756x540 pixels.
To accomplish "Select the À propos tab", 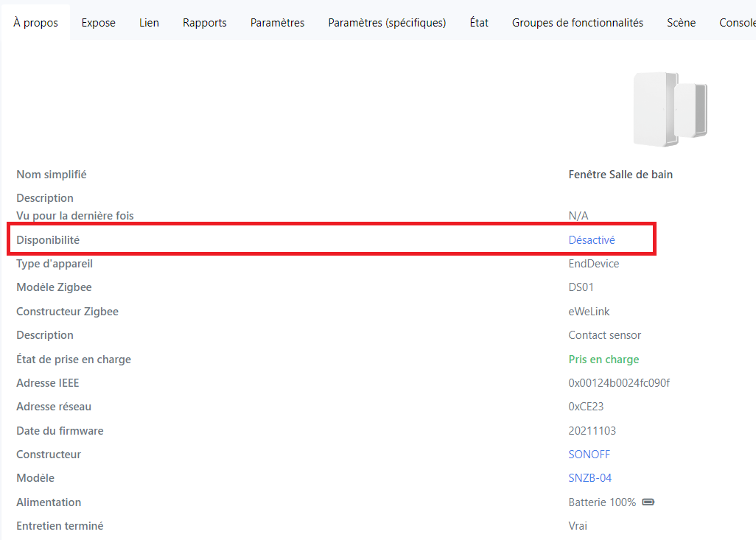I will 35,23.
